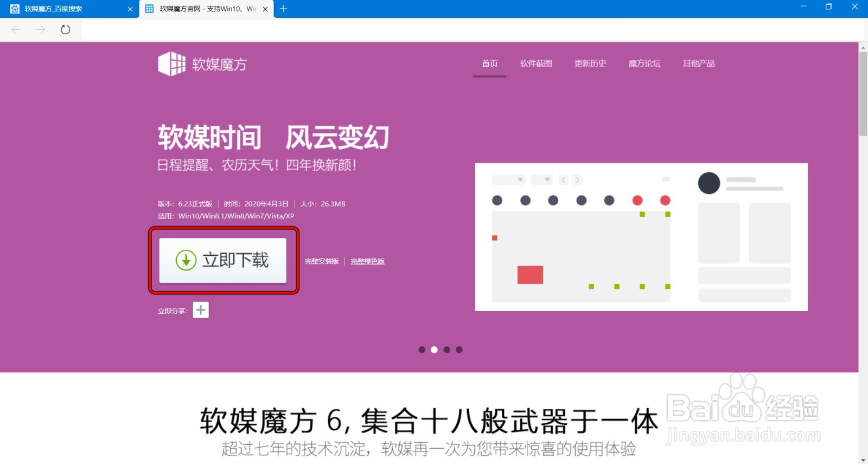This screenshot has height=465, width=868.
Task: Close the 软媒魔方_百度搜索 tab
Action: coord(130,9)
